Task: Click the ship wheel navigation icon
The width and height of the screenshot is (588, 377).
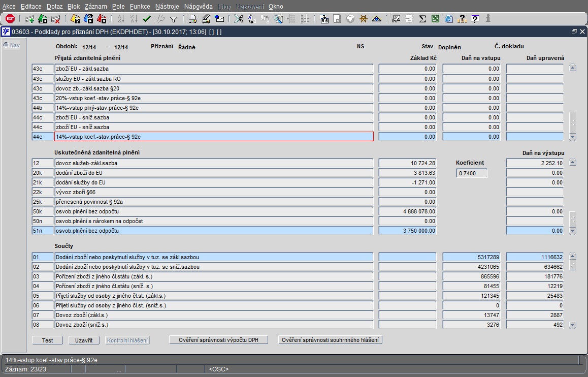Action: point(364,19)
